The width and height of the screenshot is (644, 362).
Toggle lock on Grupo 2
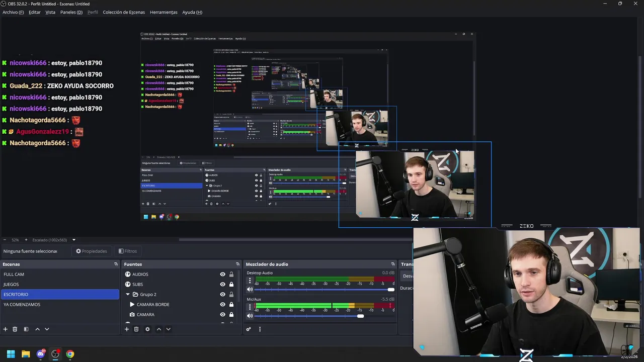231,295
